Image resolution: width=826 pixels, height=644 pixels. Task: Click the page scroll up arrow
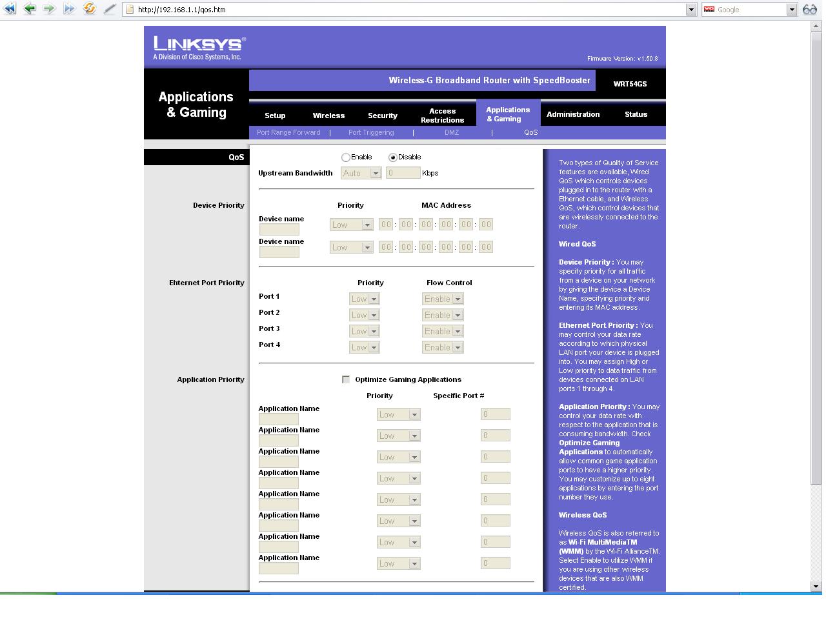point(816,26)
